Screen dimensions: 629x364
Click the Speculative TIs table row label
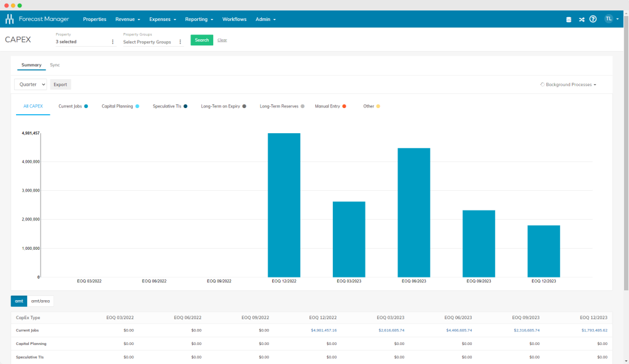point(29,357)
